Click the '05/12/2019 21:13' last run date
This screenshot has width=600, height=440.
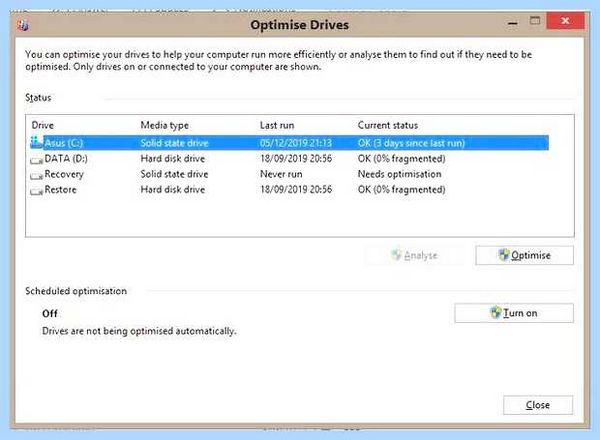296,143
